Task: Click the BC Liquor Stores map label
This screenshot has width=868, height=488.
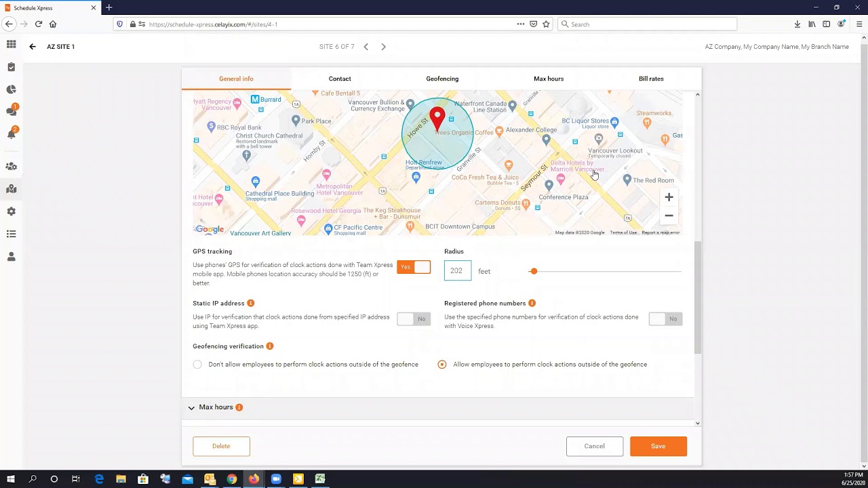Action: (x=586, y=121)
